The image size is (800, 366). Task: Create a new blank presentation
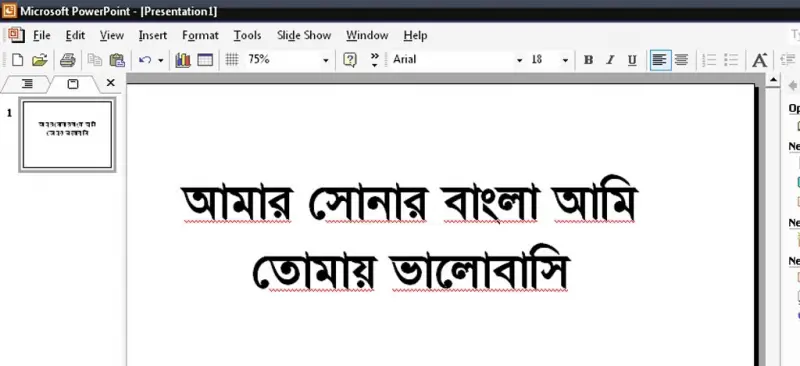(17, 60)
